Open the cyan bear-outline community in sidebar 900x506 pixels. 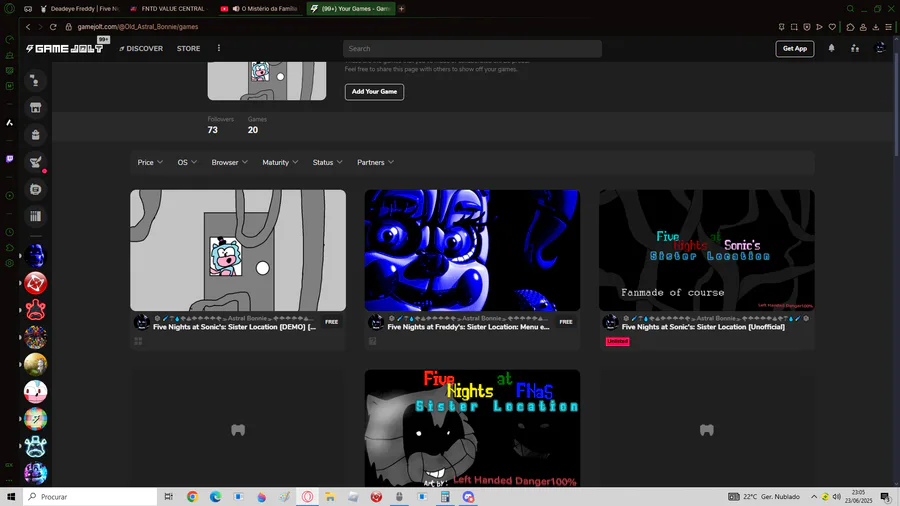tap(36, 446)
